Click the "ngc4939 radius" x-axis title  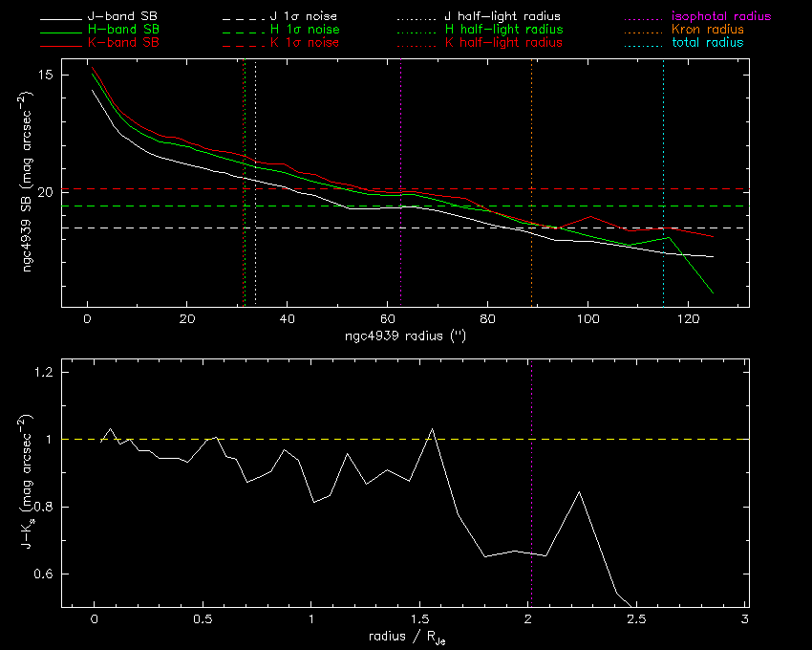[405, 337]
